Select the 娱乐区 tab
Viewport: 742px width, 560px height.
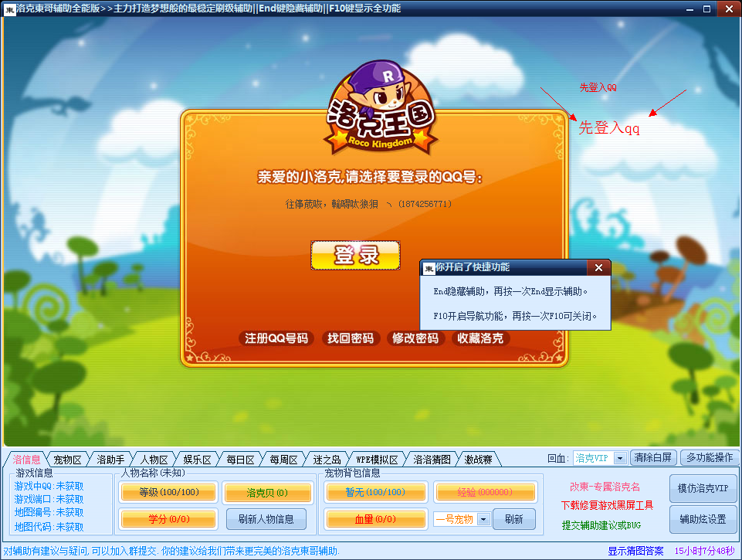coord(198,459)
